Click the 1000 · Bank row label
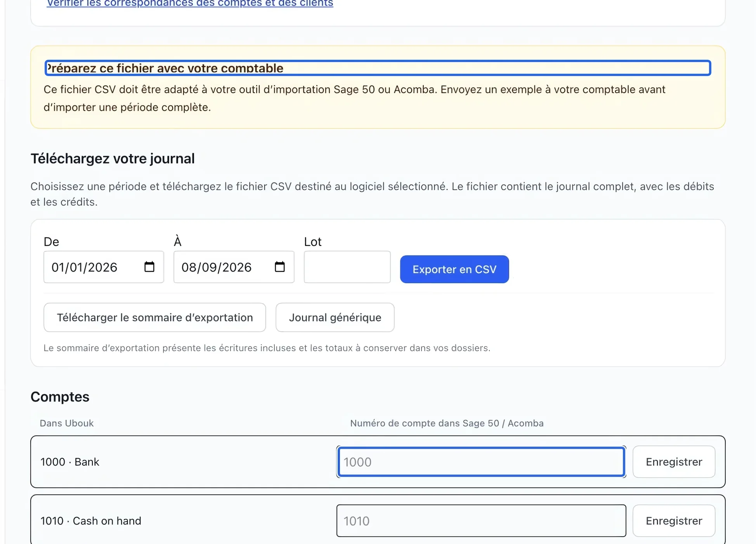 click(x=70, y=462)
